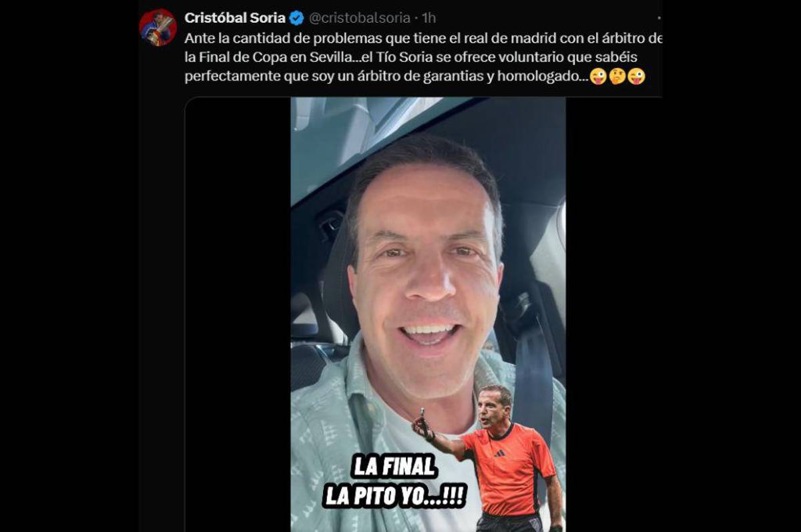The width and height of the screenshot is (801, 532).
Task: Open Cristóbal Soria's profile avatar
Action: coord(158,28)
